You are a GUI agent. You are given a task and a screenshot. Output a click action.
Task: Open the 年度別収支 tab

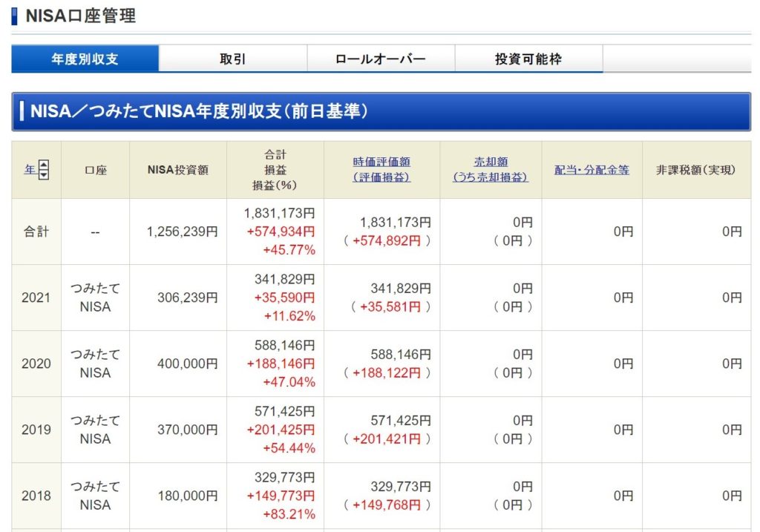(85, 59)
